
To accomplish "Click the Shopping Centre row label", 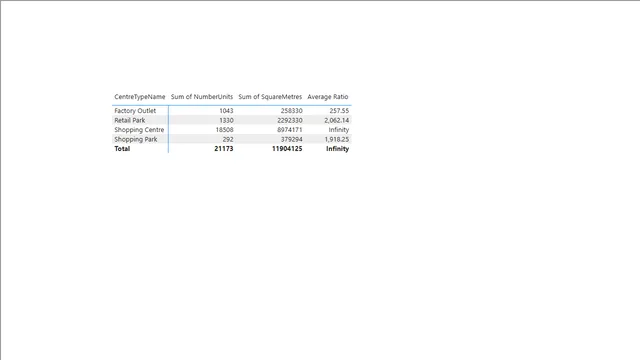I will pyautogui.click(x=139, y=130).
